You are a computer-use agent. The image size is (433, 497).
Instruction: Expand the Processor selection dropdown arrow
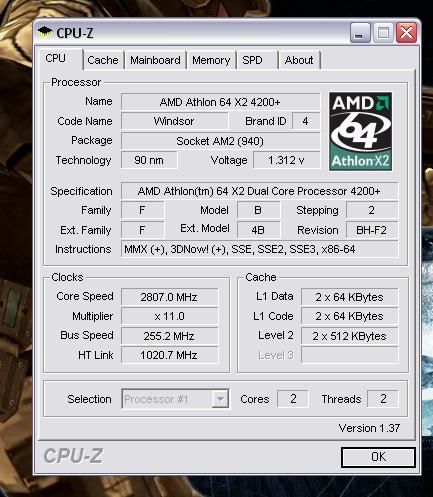point(220,399)
